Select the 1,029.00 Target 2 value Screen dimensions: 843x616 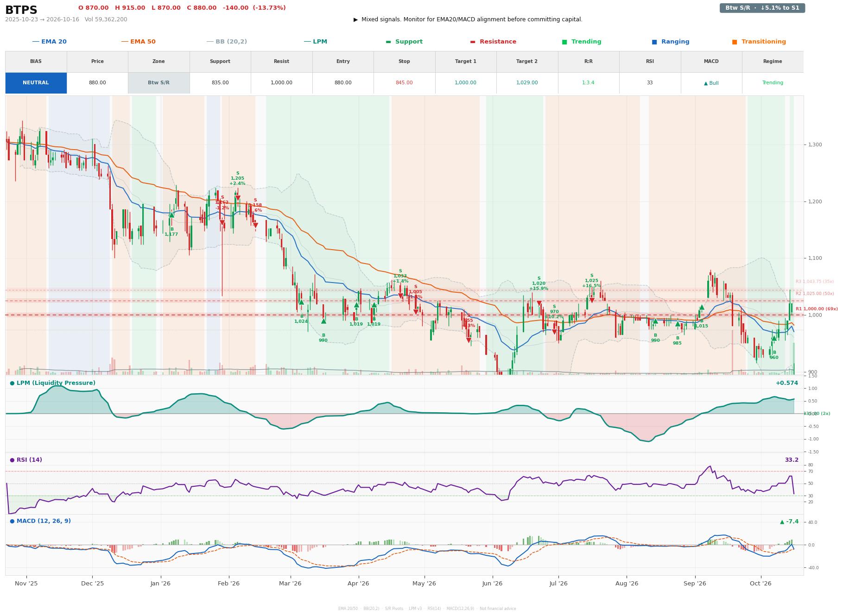click(x=527, y=83)
